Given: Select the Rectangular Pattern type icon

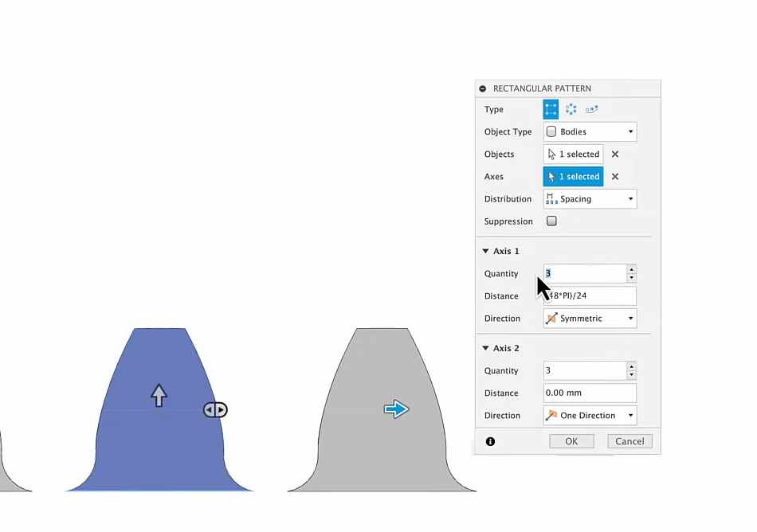Looking at the screenshot, I should pos(551,109).
